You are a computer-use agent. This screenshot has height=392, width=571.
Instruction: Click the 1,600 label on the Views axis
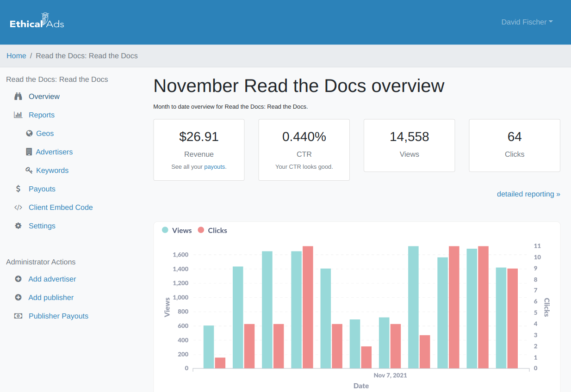click(x=180, y=255)
